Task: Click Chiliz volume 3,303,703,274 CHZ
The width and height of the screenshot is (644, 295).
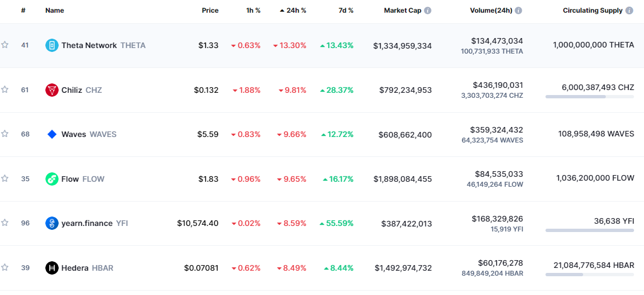Action: tap(492, 96)
